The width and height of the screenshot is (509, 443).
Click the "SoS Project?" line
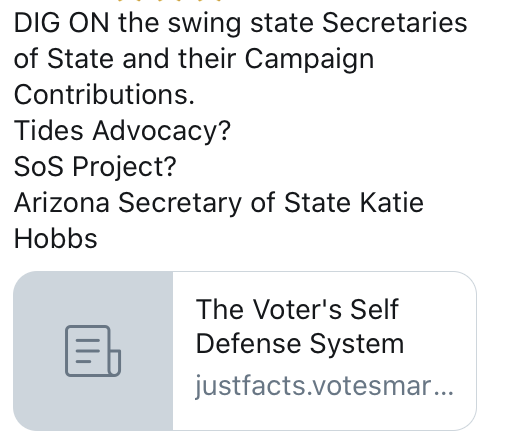tap(95, 167)
